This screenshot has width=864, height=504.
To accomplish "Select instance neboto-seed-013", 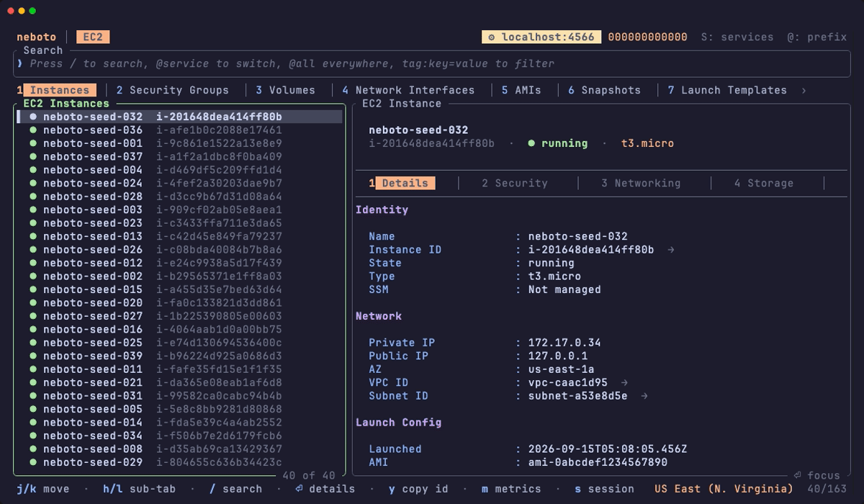I will 179,236.
